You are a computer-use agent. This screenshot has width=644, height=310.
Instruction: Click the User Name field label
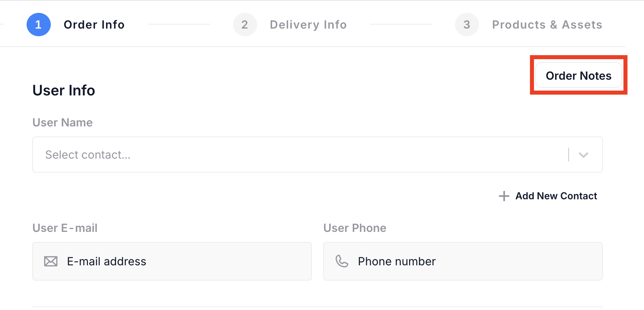tap(62, 122)
